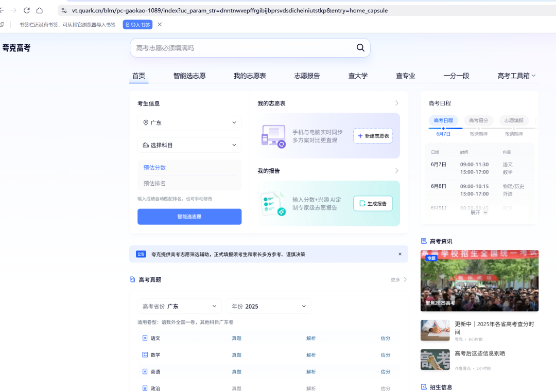Open the 查大学 tab
The image size is (556, 392).
[358, 76]
